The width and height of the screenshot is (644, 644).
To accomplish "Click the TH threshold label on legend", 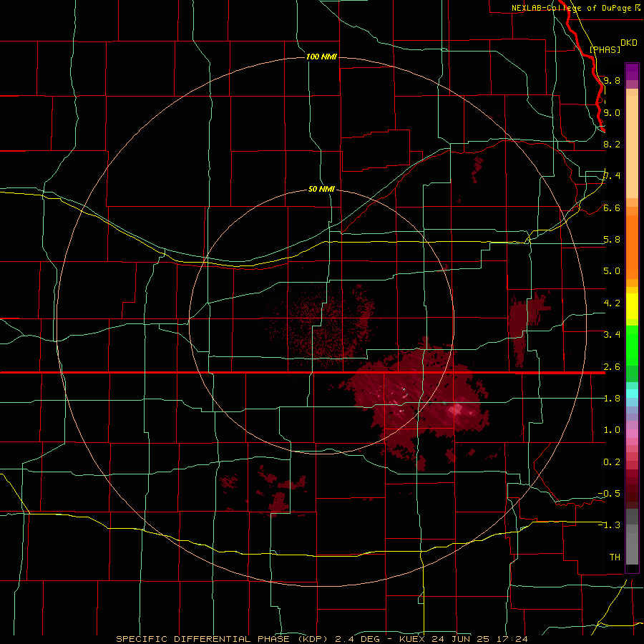I will (615, 557).
